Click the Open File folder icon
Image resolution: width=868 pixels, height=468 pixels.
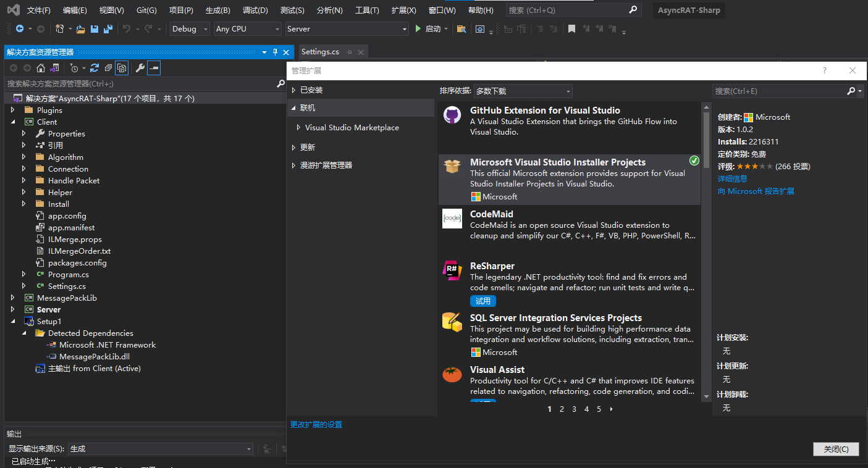(82, 29)
